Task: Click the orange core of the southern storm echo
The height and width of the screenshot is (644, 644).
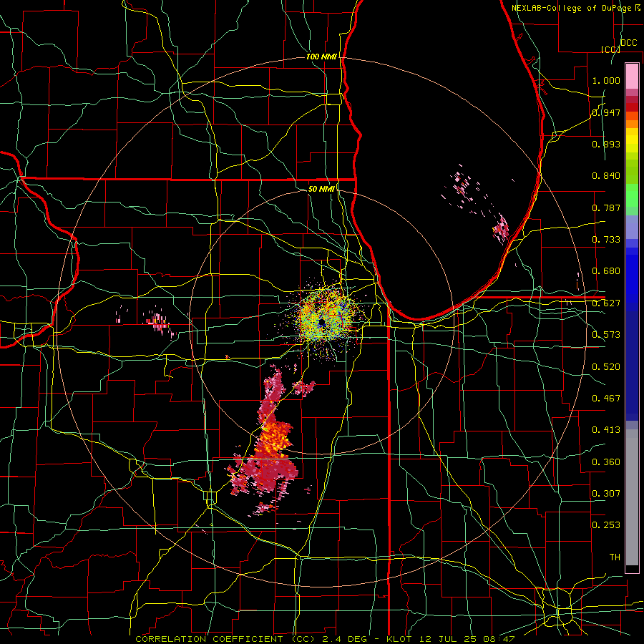Action: tap(275, 436)
